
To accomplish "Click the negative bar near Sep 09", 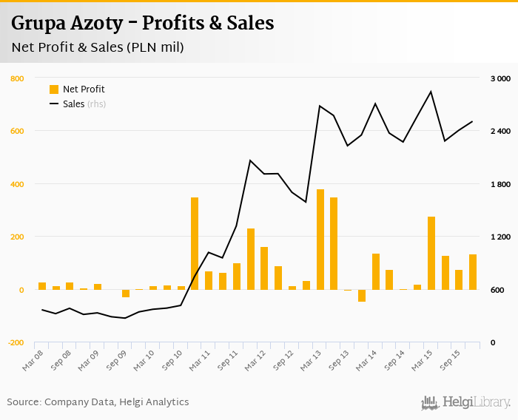I will (x=126, y=294).
